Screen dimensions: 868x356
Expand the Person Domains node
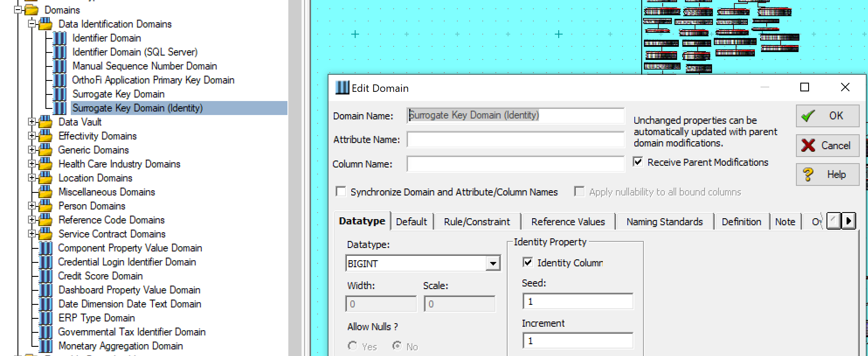[32, 206]
